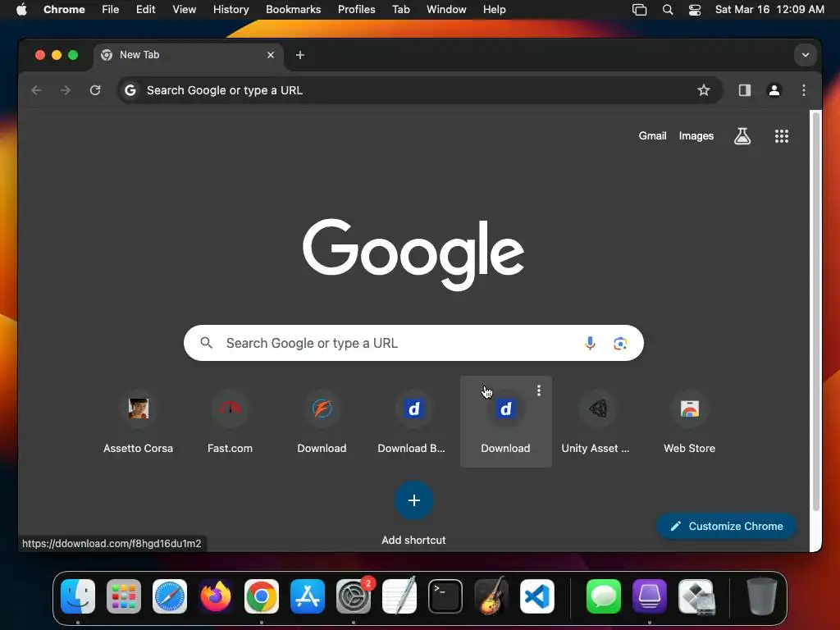Click the Google logo

pyautogui.click(x=413, y=254)
